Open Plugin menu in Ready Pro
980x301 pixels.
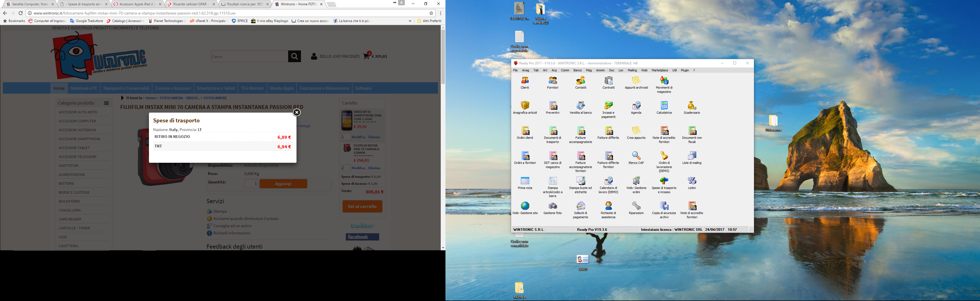(x=685, y=70)
